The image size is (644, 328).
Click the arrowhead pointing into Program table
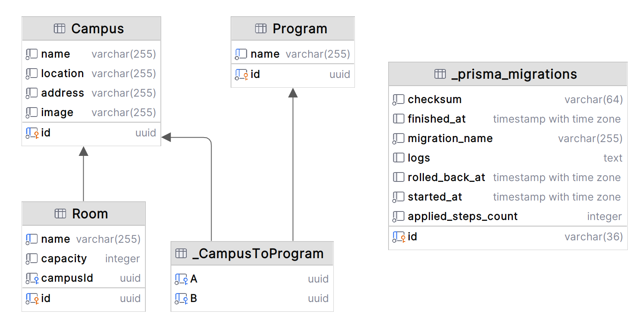click(x=293, y=93)
